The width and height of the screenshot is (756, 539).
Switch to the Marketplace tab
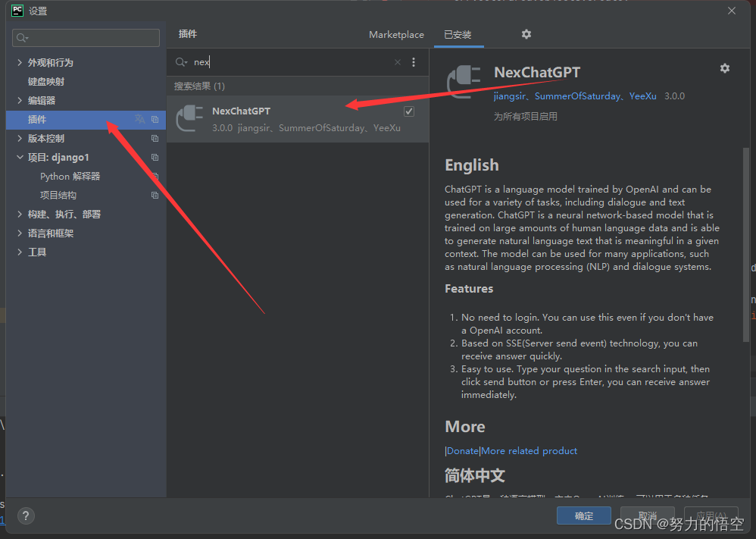(x=396, y=35)
